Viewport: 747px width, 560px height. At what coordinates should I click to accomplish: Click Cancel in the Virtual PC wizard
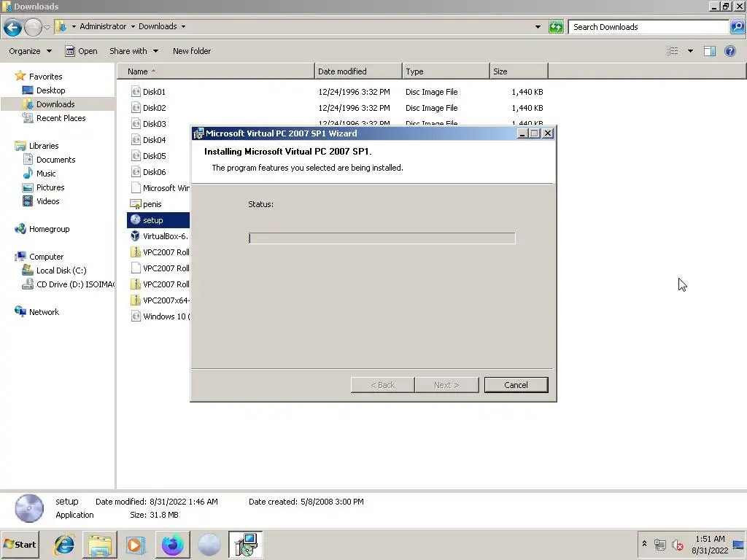point(516,385)
